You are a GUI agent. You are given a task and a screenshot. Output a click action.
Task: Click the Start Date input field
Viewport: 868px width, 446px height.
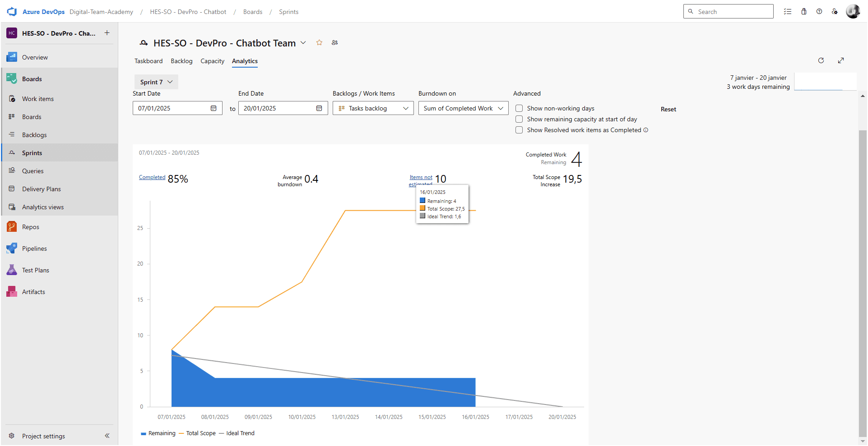point(177,108)
